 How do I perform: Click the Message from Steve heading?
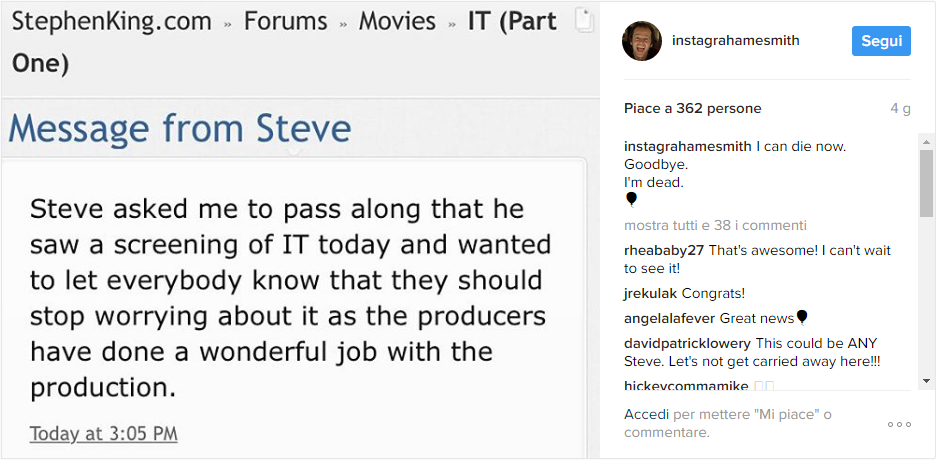coord(180,128)
